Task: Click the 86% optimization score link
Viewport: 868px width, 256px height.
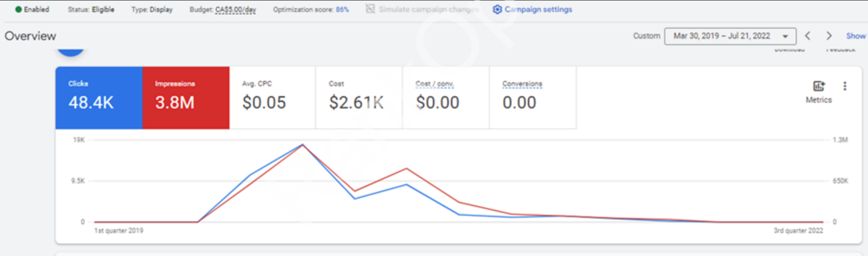Action: [342, 10]
